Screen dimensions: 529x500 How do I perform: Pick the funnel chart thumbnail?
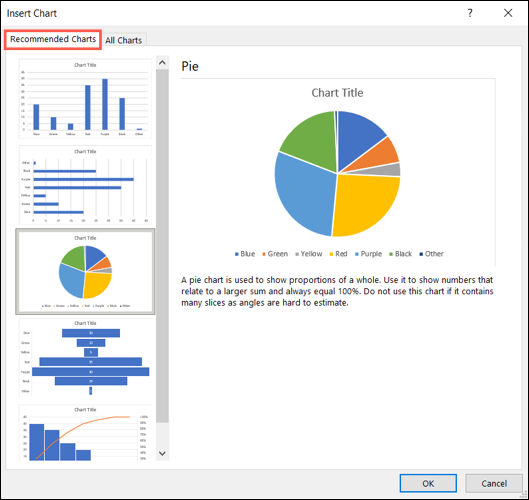click(x=85, y=358)
